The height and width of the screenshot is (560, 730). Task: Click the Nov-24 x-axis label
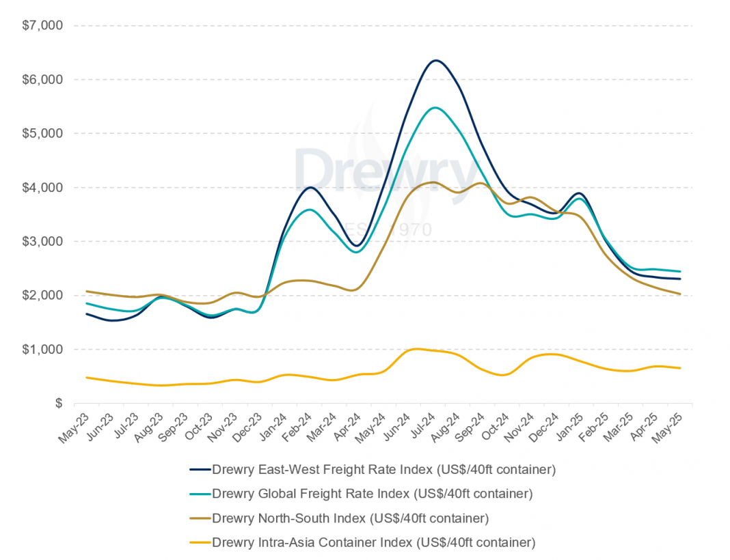(x=519, y=428)
